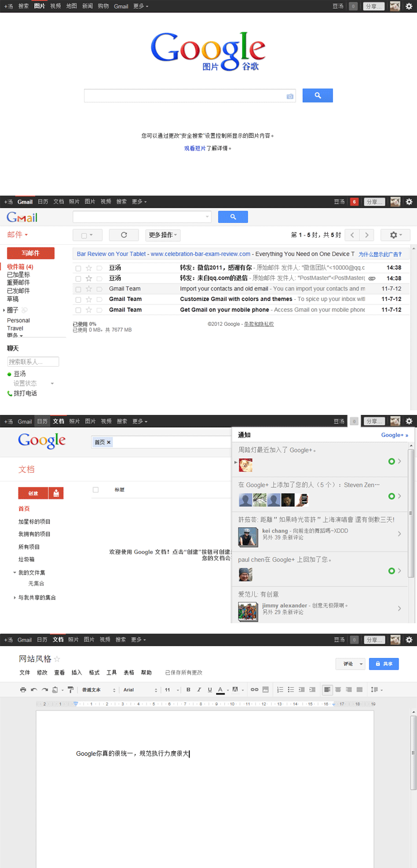Click the upload icon beside 创建 button

[56, 493]
